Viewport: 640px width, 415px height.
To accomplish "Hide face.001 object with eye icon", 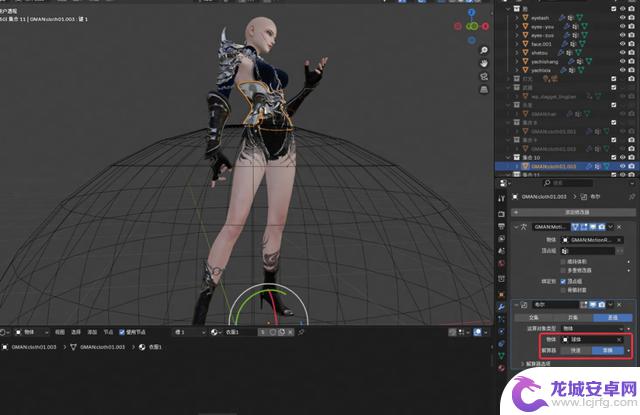I will 622,44.
